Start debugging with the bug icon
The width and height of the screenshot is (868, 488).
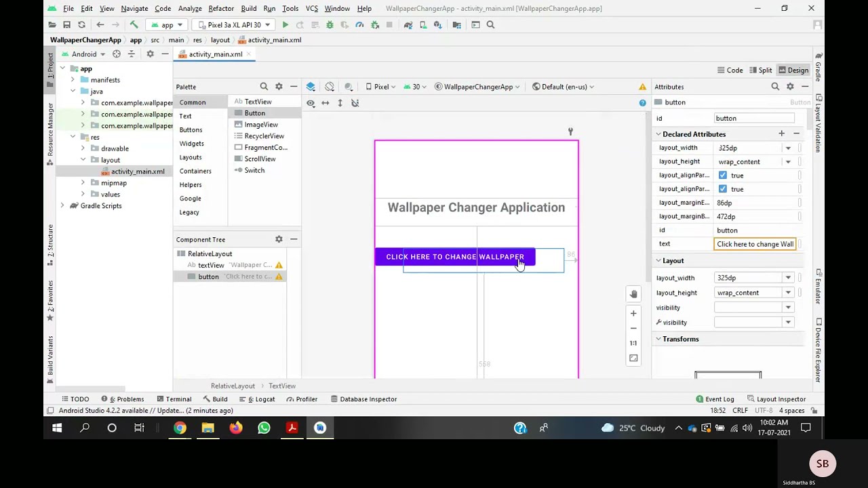point(330,25)
